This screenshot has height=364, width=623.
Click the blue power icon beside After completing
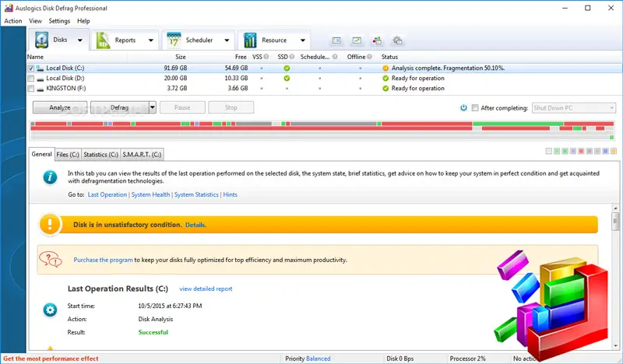click(x=463, y=107)
